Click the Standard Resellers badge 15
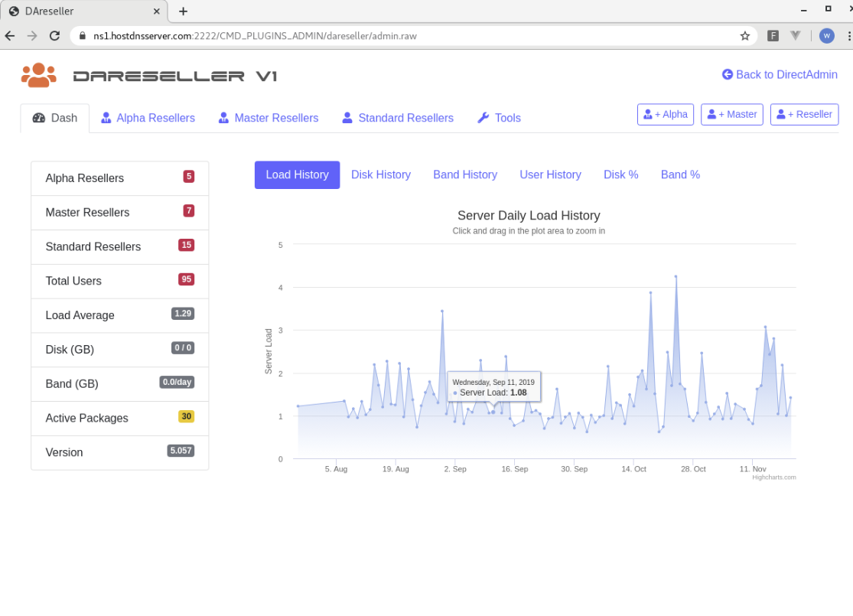 187,245
